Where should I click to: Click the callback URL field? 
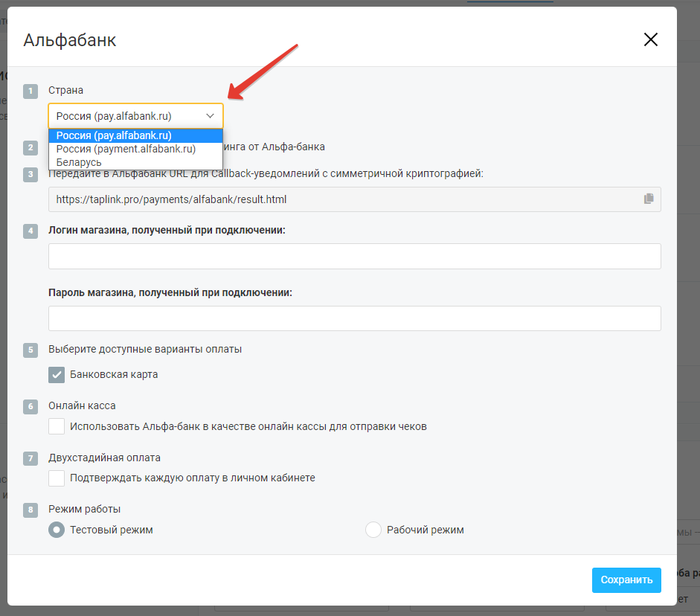coord(355,199)
